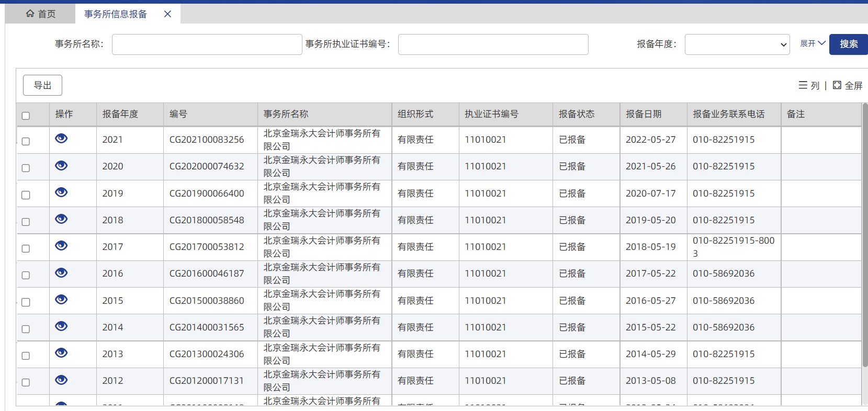Click the view icon for year 2015

[x=61, y=300]
